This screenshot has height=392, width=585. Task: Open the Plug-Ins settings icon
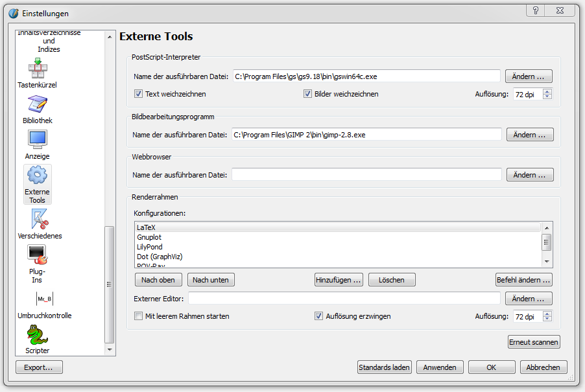click(38, 256)
